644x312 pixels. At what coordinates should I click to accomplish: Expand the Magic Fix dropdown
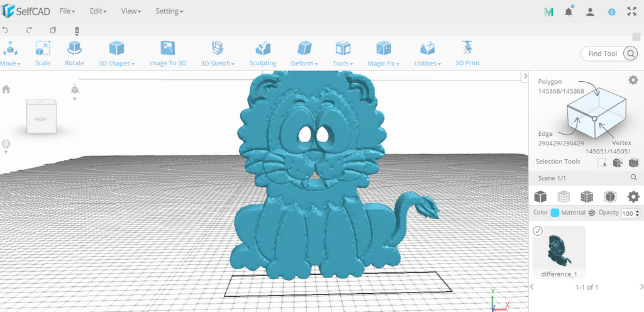[x=384, y=53]
